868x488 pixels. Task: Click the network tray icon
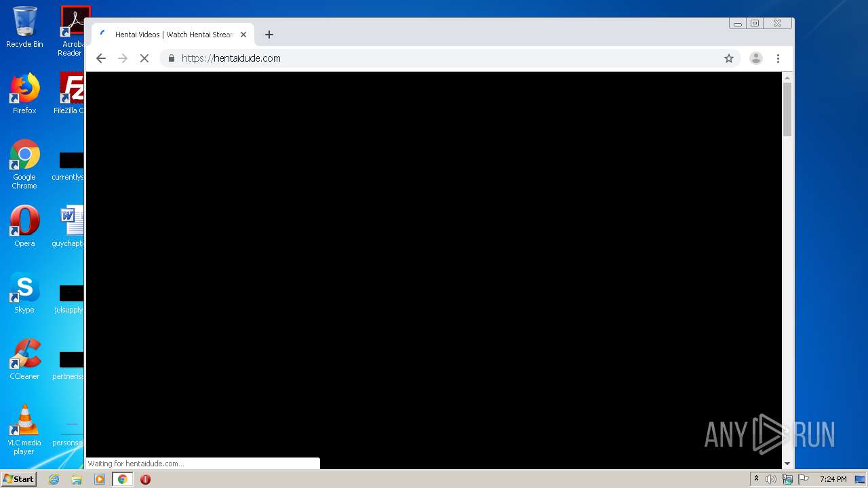point(787,479)
